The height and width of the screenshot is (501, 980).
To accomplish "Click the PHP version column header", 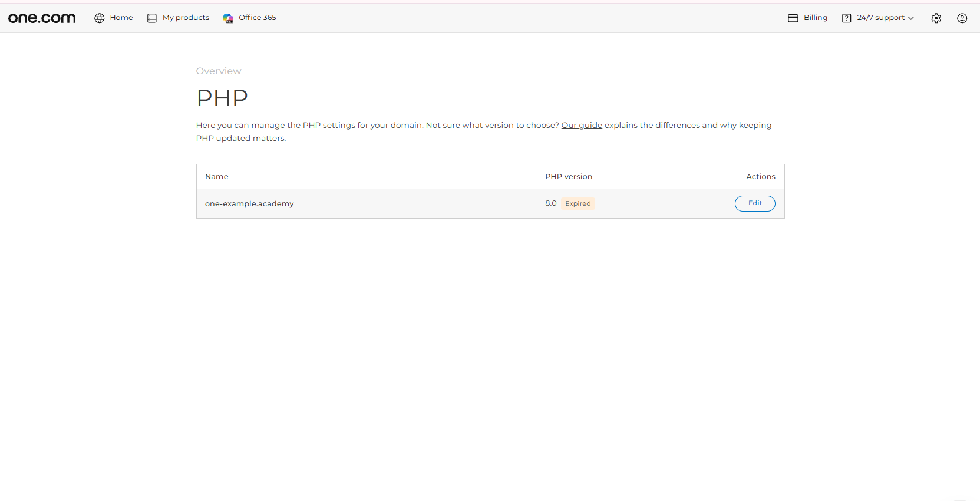I will (569, 177).
